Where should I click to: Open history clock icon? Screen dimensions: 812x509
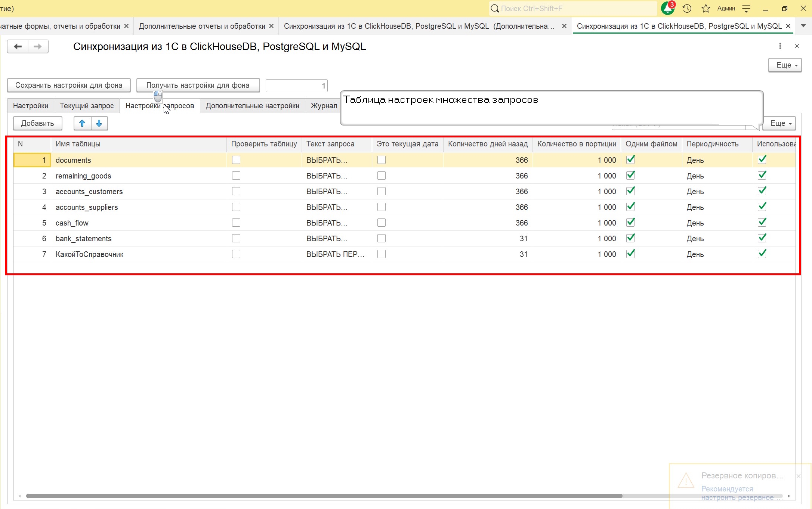click(x=687, y=8)
